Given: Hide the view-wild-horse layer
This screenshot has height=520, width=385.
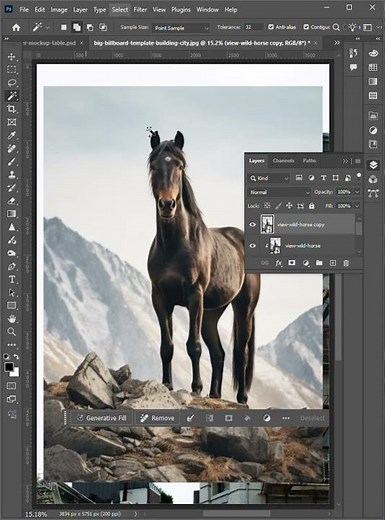Looking at the screenshot, I should pyautogui.click(x=252, y=246).
